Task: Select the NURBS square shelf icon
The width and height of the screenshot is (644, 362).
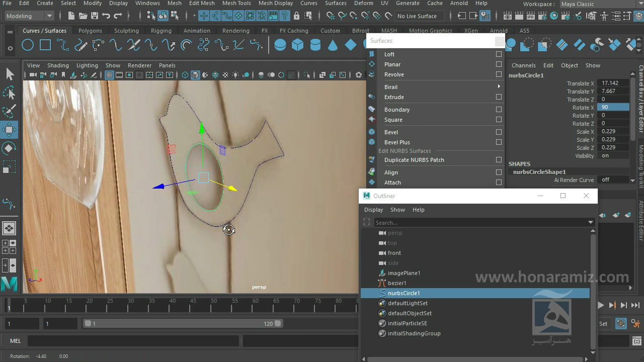Action: click(x=45, y=45)
